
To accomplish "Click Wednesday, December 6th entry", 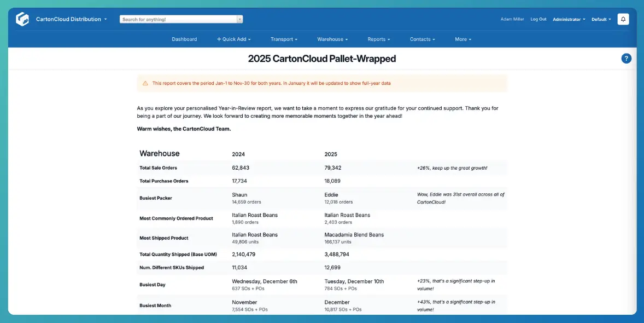I will pyautogui.click(x=265, y=281).
